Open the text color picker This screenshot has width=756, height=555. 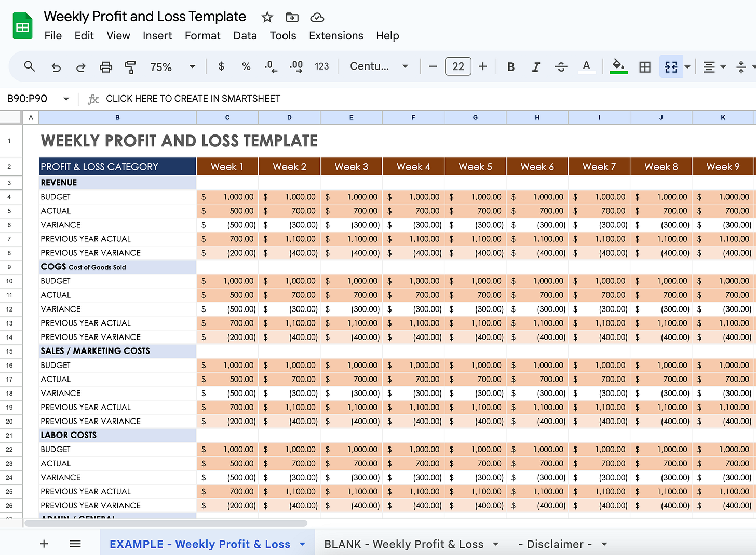click(586, 66)
